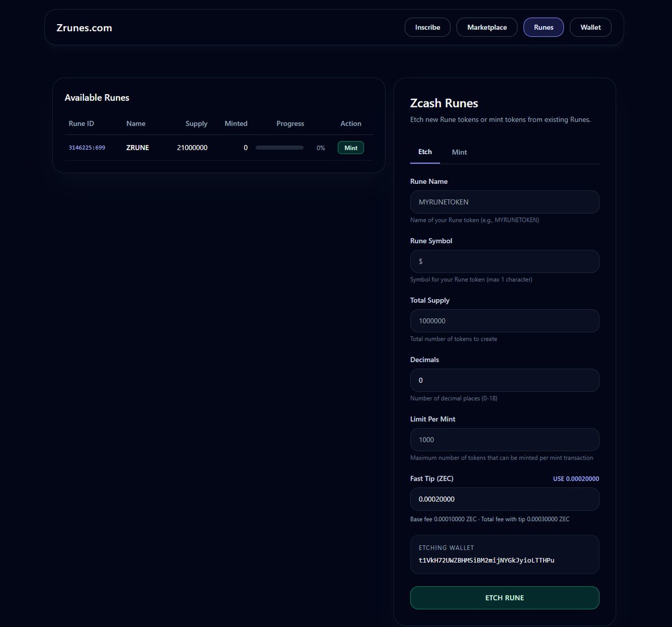Click the Decimals input field

pos(505,380)
